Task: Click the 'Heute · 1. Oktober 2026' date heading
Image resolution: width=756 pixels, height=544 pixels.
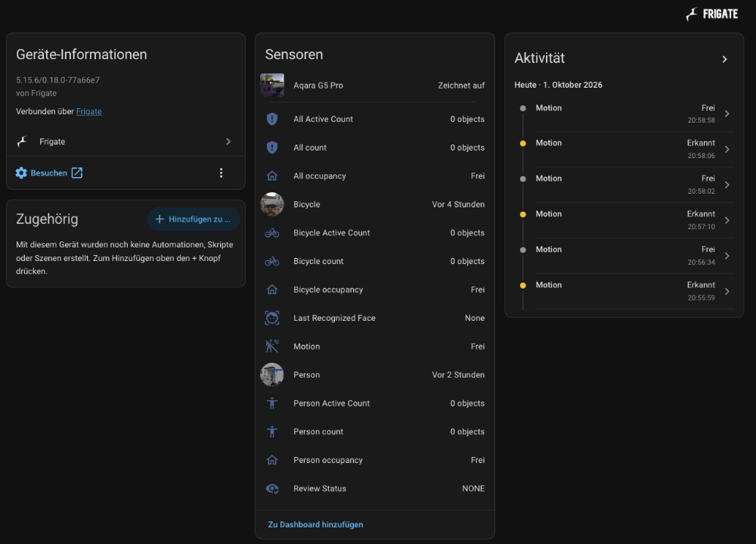Action: pos(559,85)
